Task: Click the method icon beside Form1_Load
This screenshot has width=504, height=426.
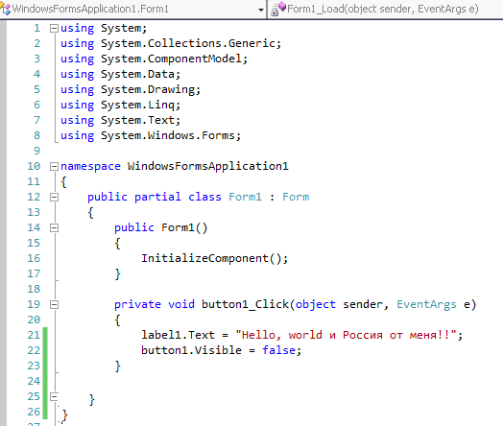Action: point(277,9)
